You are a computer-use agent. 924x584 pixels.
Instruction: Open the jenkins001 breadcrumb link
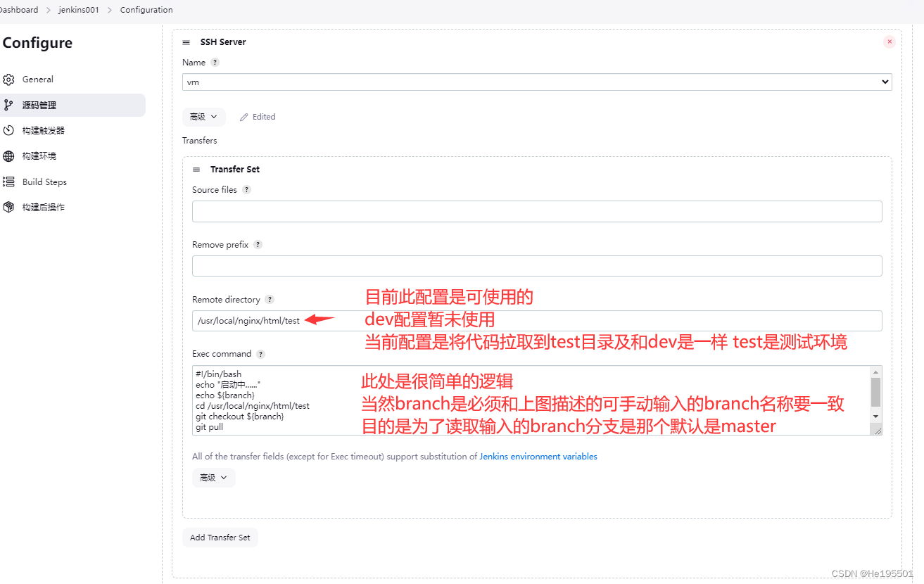click(x=79, y=10)
